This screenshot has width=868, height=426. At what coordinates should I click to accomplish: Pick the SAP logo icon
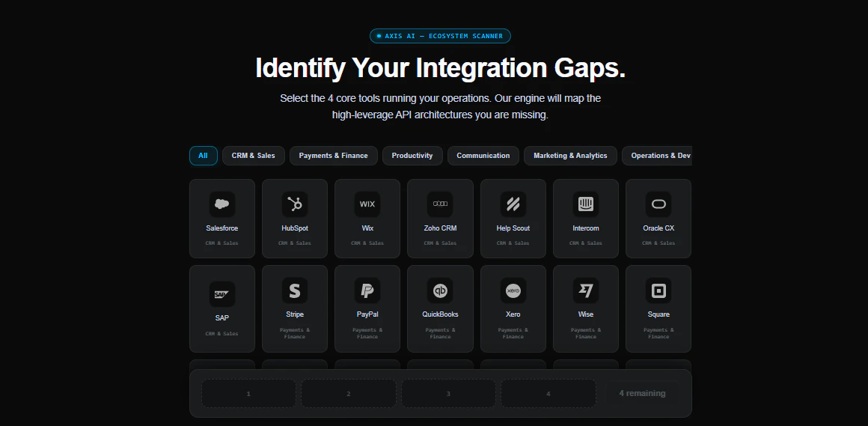point(222,293)
